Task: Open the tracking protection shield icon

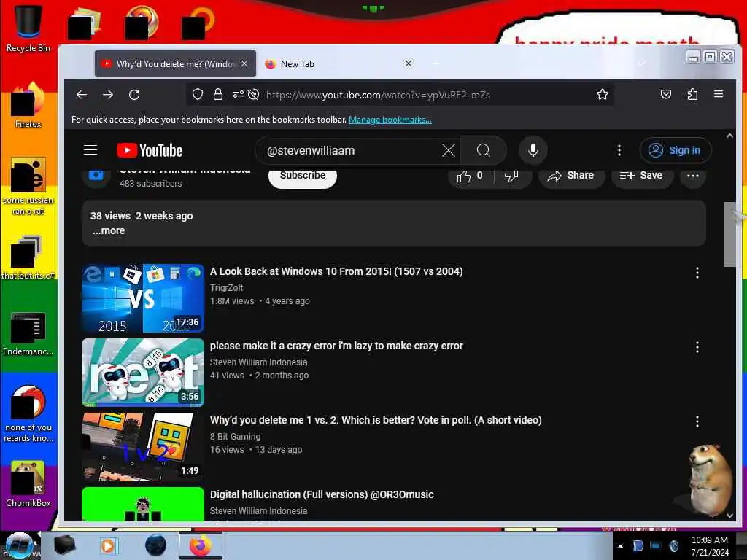Action: tap(198, 95)
